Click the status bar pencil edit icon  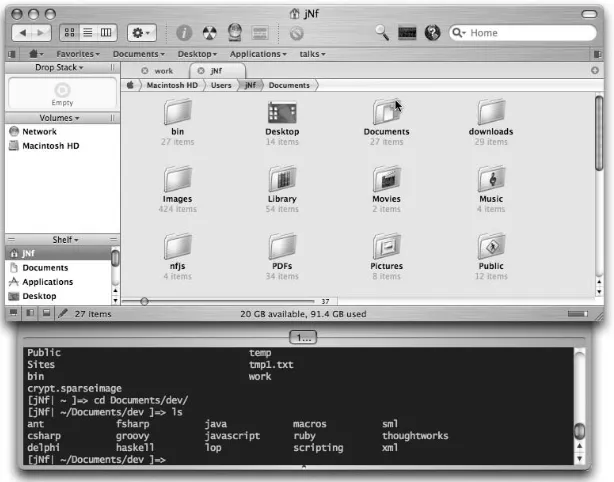click(63, 313)
